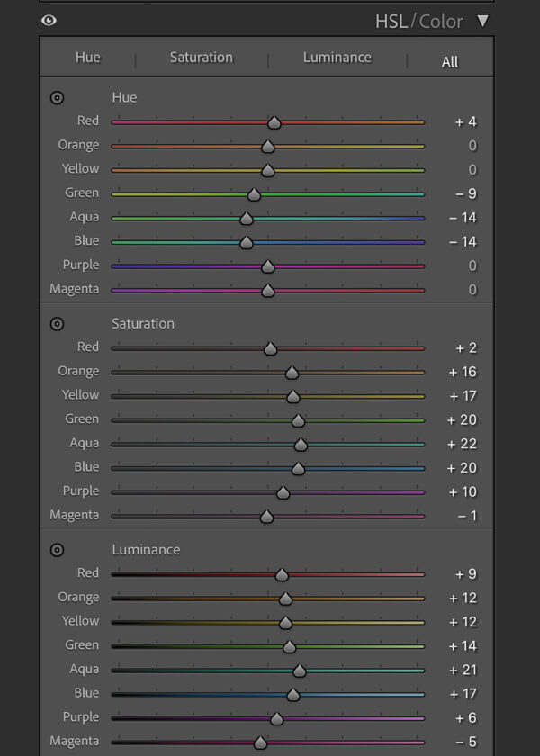Click the Luminance section heading label
Screen dimensions: 540x756
tap(146, 550)
